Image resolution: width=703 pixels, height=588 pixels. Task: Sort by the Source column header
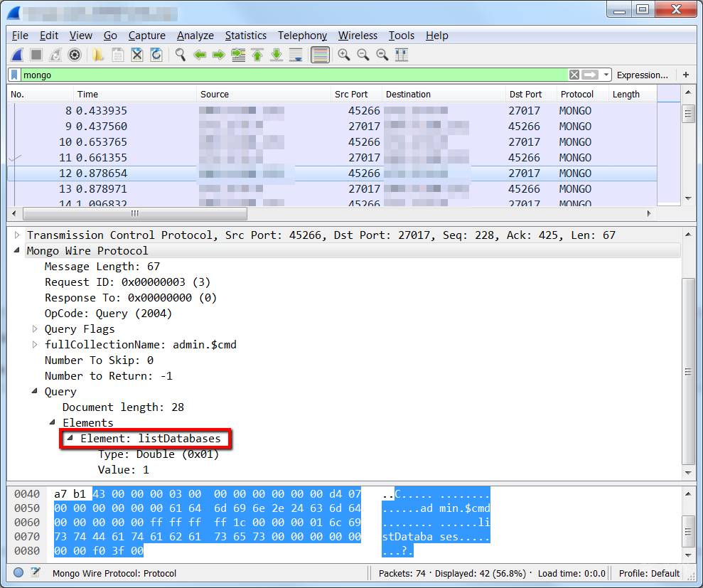pos(264,94)
